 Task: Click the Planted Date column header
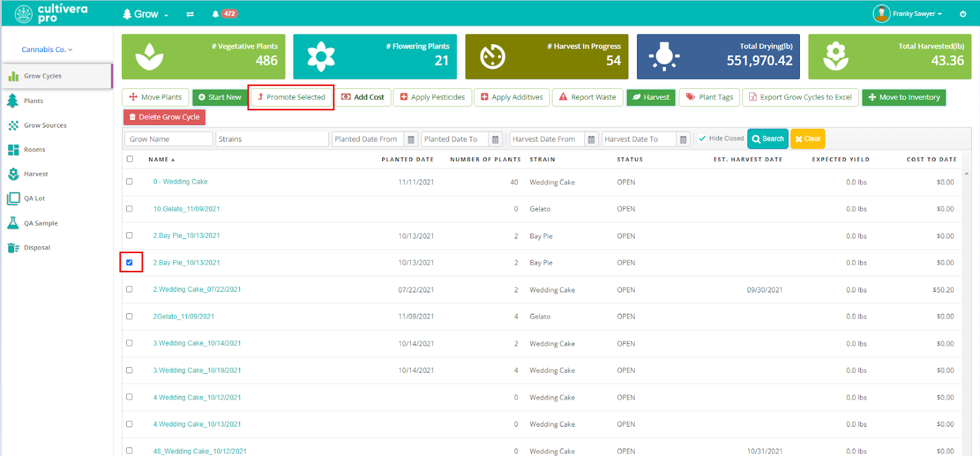pos(407,159)
